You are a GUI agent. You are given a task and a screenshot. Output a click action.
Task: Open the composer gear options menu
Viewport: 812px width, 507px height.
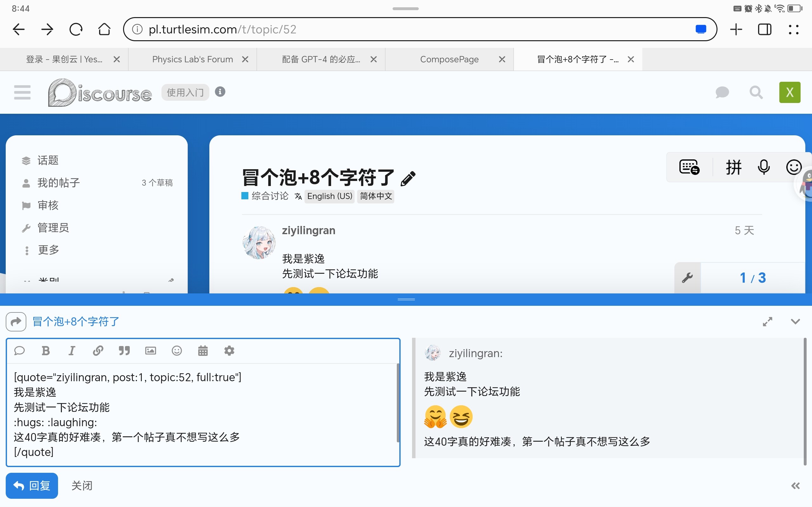click(229, 351)
